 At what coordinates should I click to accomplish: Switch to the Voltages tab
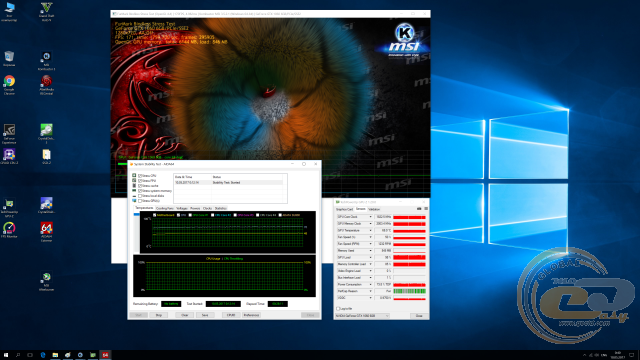point(182,208)
